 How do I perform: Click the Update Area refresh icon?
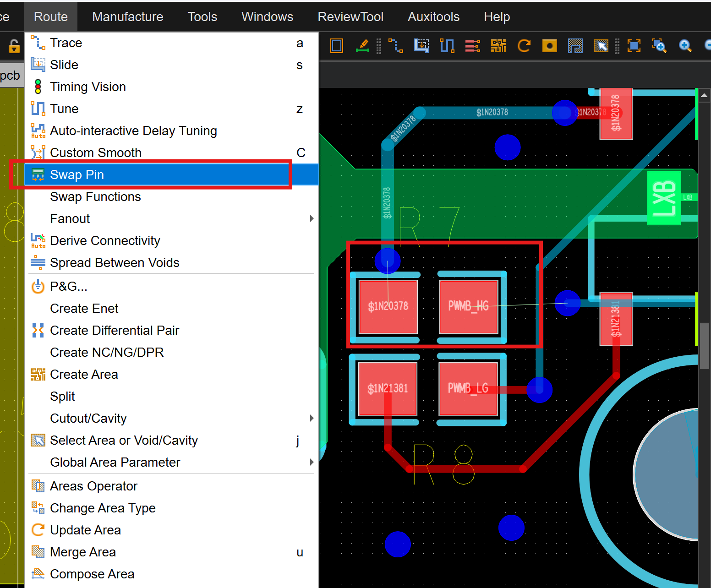[524, 46]
